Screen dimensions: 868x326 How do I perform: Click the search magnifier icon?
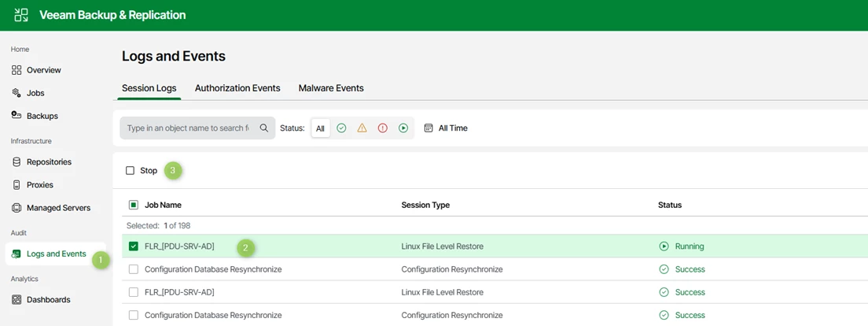[x=264, y=128]
